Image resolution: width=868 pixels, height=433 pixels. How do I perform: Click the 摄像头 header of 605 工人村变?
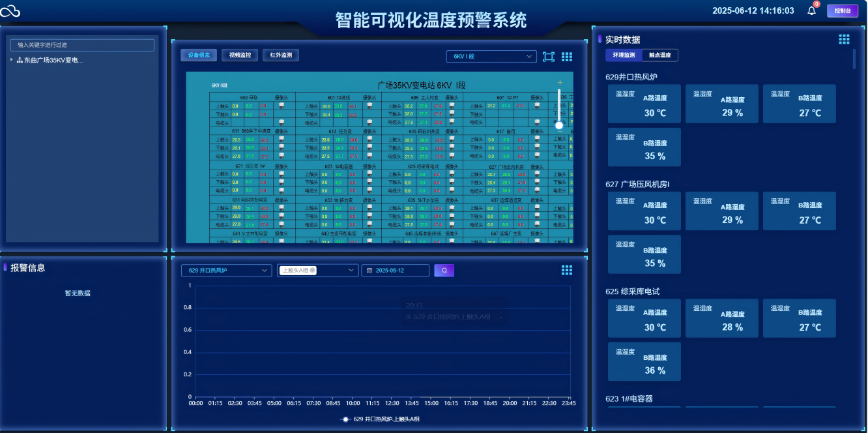pos(452,98)
